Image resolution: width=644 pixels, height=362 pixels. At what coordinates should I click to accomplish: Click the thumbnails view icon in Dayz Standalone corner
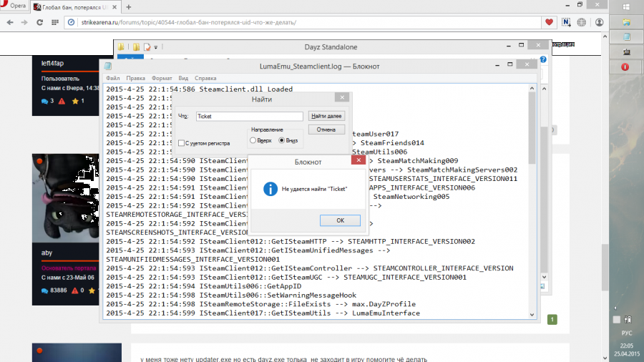point(542,286)
